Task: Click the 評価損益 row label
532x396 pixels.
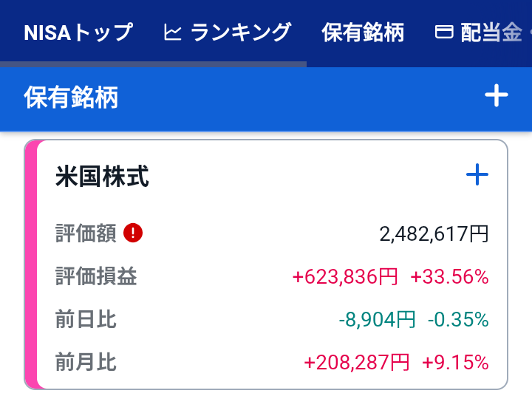Action: (96, 277)
